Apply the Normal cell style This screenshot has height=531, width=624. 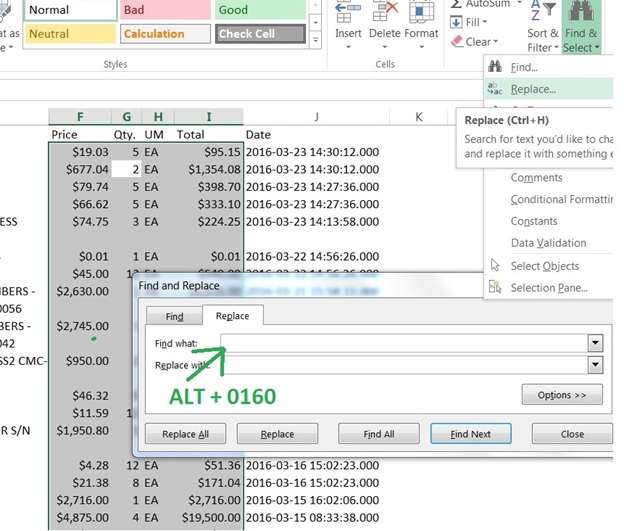(70, 10)
